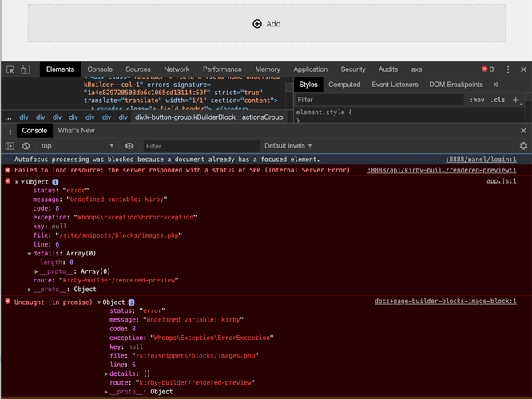The height and width of the screenshot is (399, 532).
Task: Toggle the :hov element state panel
Action: tap(477, 101)
